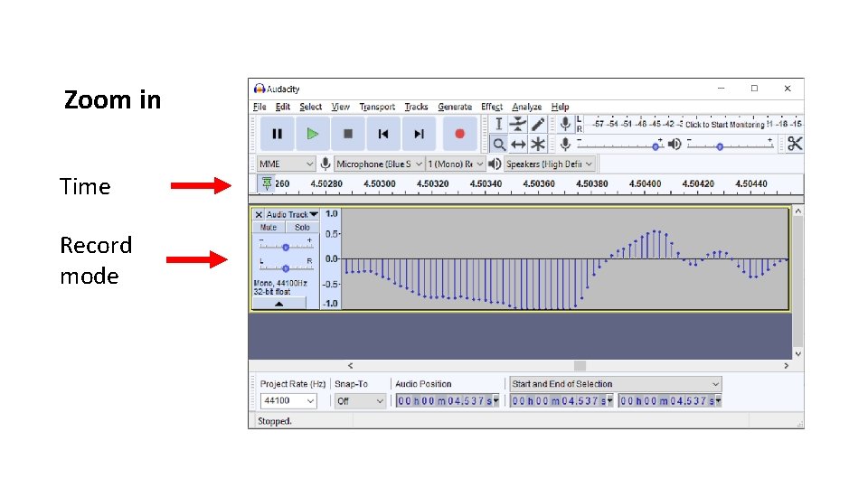
Task: Open the Microphone recording device dropdown
Action: 379,164
